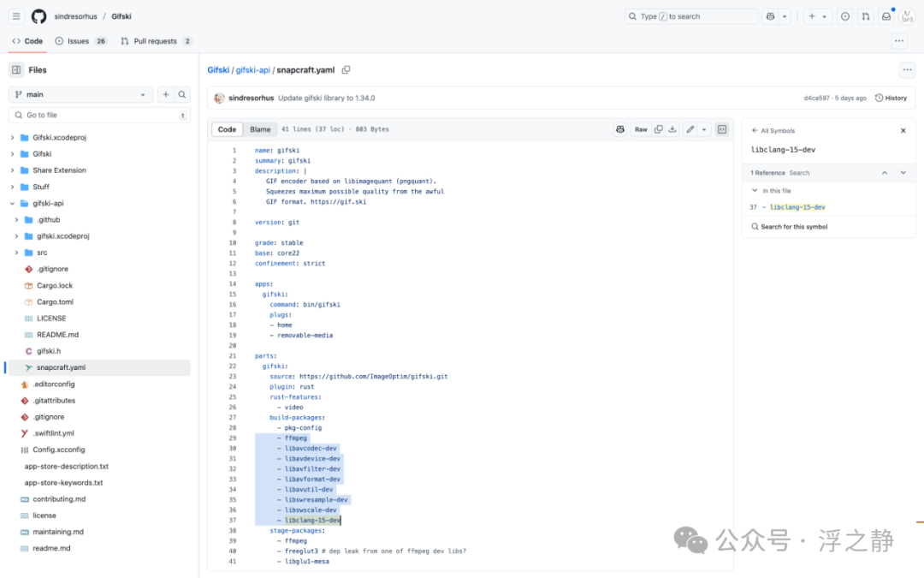Screen dimensions: 924x578
Task: Open dropdown arrow next to edit pencil
Action: click(x=703, y=129)
